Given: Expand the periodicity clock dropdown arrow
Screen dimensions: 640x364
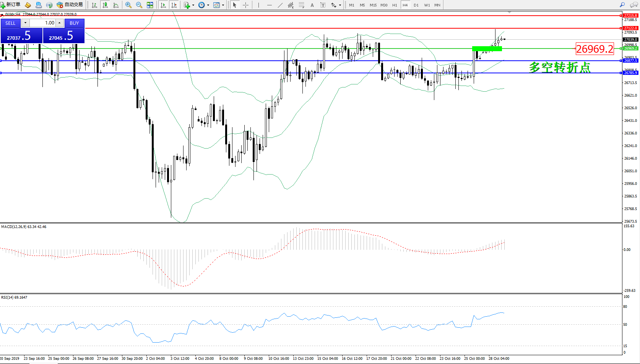Looking at the screenshot, I should point(208,5).
